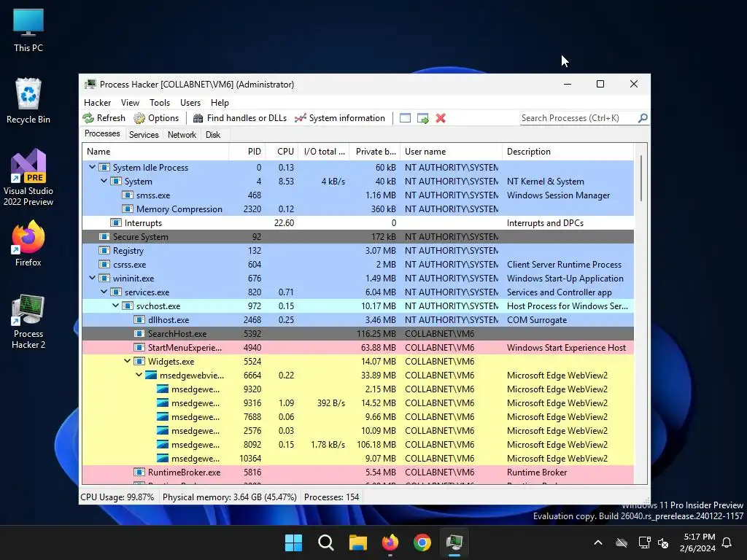Collapse the wininit.exe tree node
Image resolution: width=747 pixels, height=560 pixels.
pos(92,278)
